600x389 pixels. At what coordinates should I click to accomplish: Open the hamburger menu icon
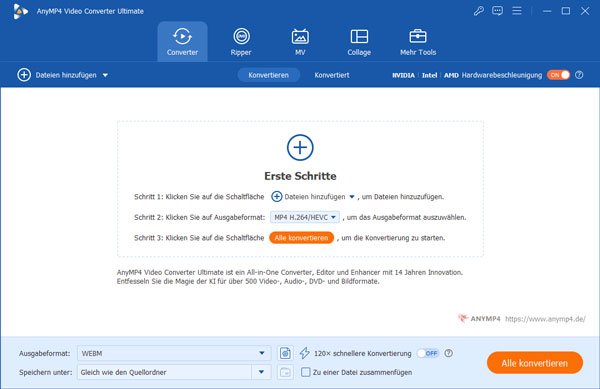pos(517,11)
